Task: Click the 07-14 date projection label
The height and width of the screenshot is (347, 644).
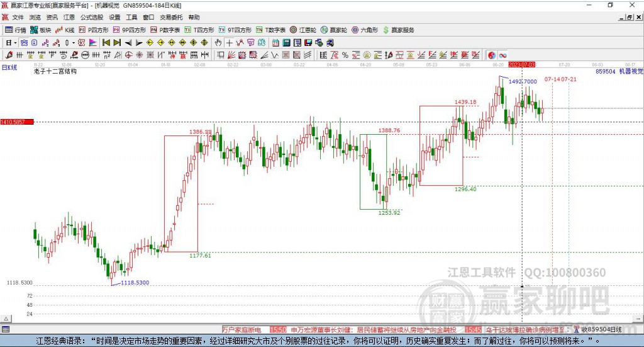Action: click(x=552, y=79)
